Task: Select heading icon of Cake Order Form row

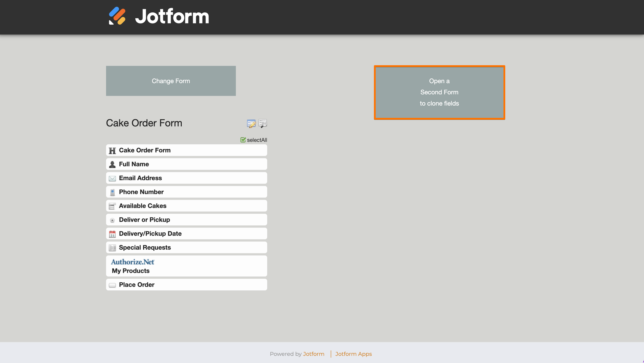Action: click(112, 151)
